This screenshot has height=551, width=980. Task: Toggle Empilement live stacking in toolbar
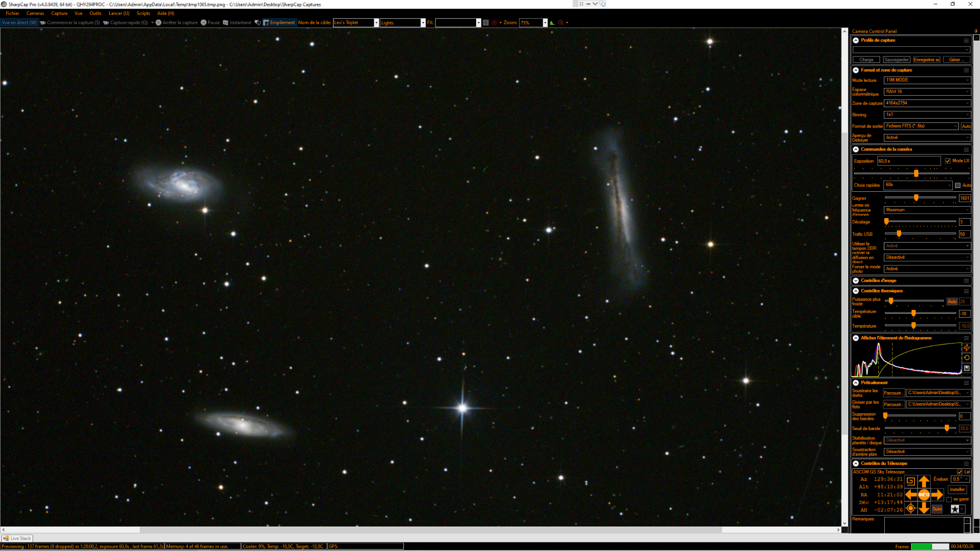tap(279, 22)
